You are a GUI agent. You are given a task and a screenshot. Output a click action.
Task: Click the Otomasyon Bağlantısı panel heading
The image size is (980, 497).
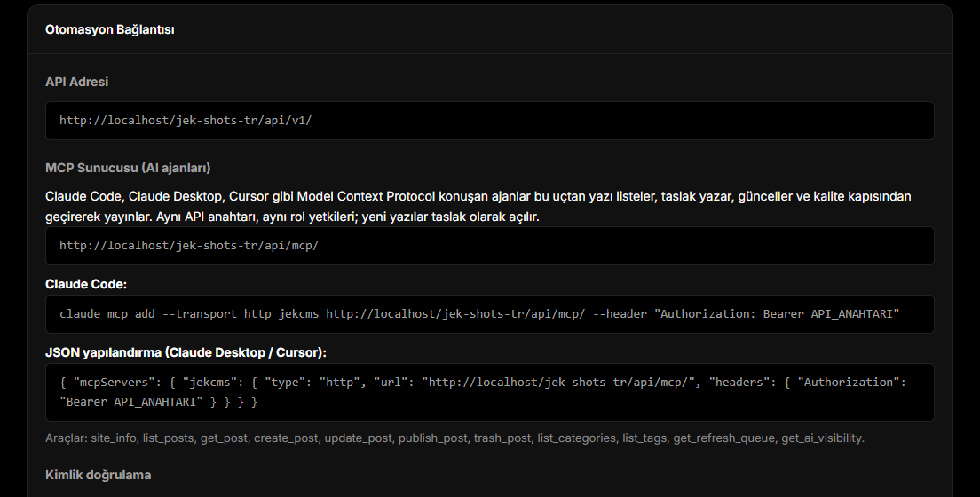coord(109,29)
